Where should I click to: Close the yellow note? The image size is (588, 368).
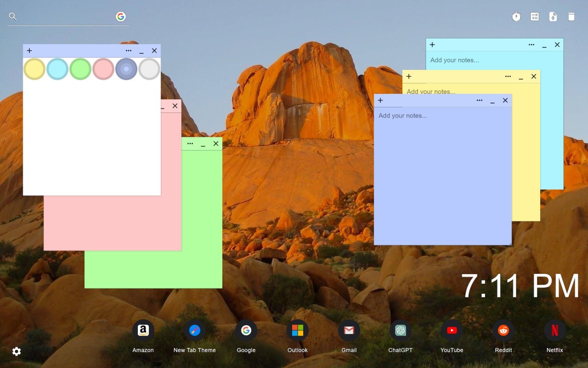[x=534, y=76]
